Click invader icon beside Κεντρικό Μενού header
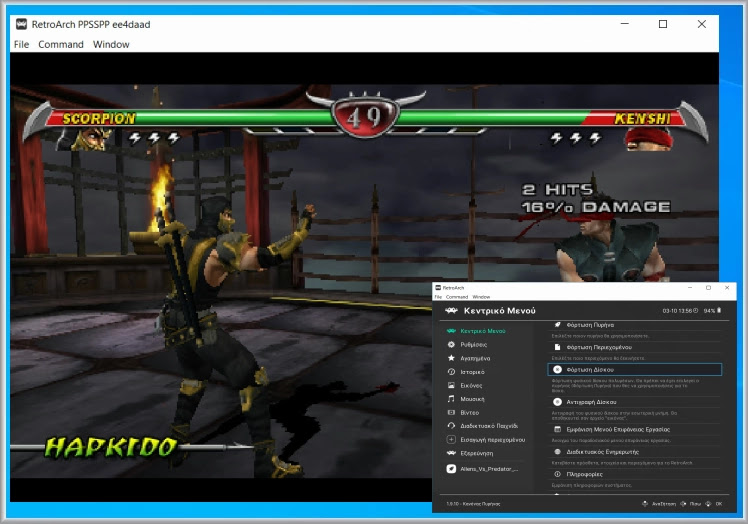 tap(451, 311)
